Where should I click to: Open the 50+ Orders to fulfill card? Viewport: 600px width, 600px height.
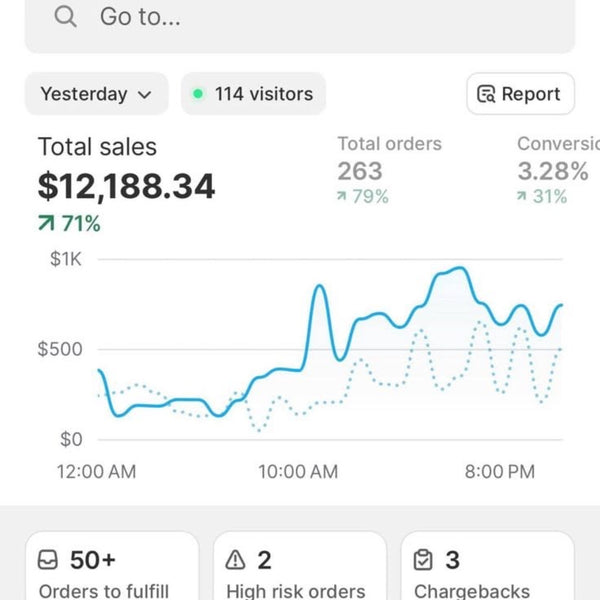[x=112, y=566]
